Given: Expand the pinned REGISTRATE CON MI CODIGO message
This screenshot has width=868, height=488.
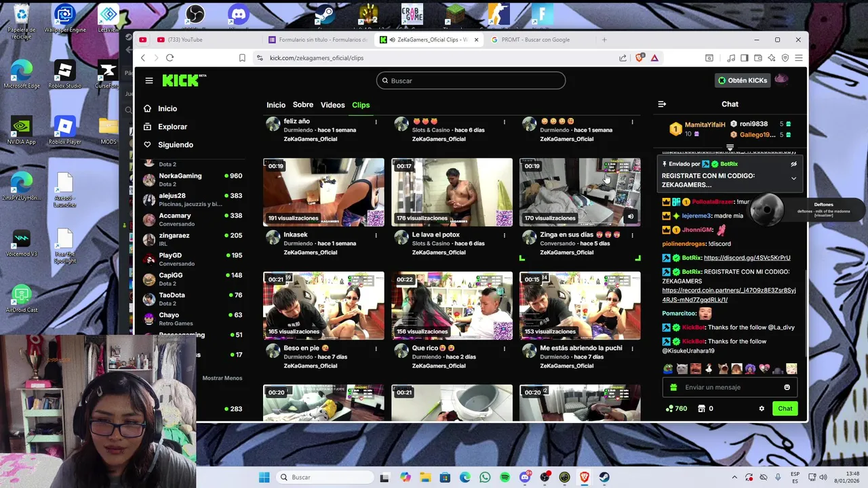Looking at the screenshot, I should point(793,179).
